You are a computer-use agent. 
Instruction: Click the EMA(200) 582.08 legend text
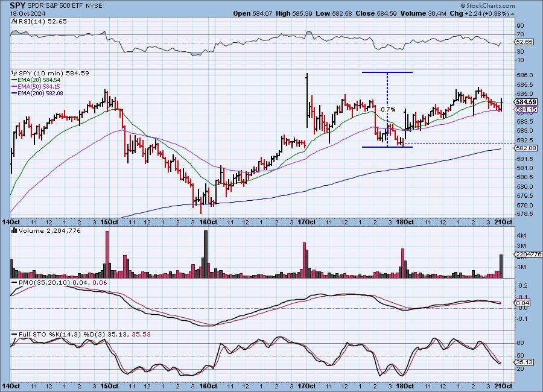click(x=40, y=93)
